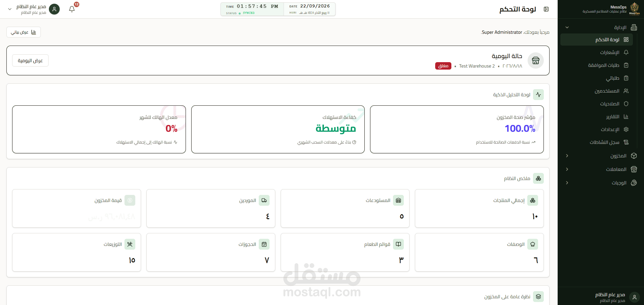The width and height of the screenshot is (644, 305).
Task: Expand the المخزن sidebar group
Action: [x=601, y=156]
